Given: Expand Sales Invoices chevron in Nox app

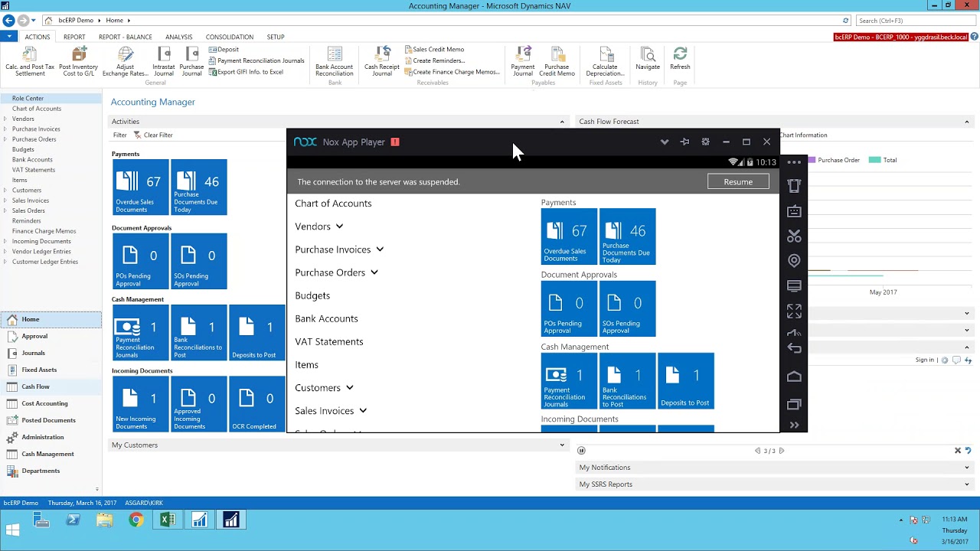Looking at the screenshot, I should click(x=363, y=411).
